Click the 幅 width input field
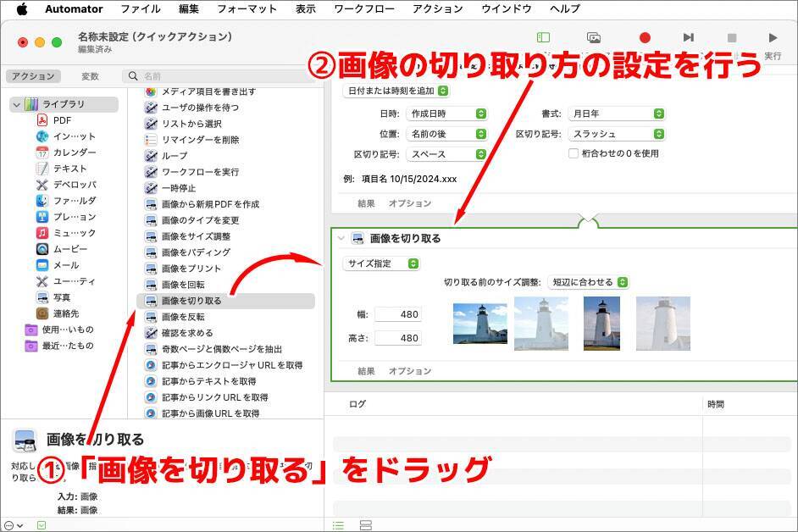The height and width of the screenshot is (532, 798). point(397,314)
